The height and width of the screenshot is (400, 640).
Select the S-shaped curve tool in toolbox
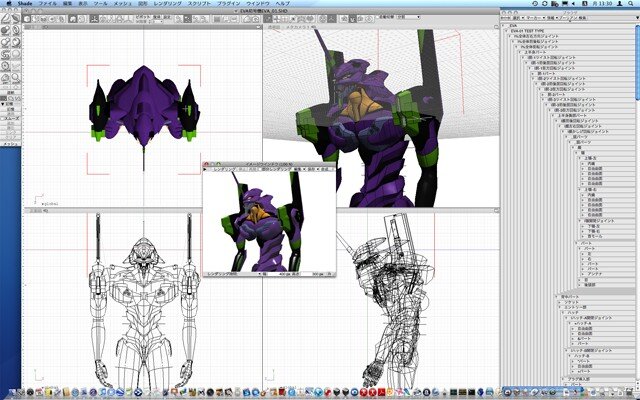click(x=5, y=54)
